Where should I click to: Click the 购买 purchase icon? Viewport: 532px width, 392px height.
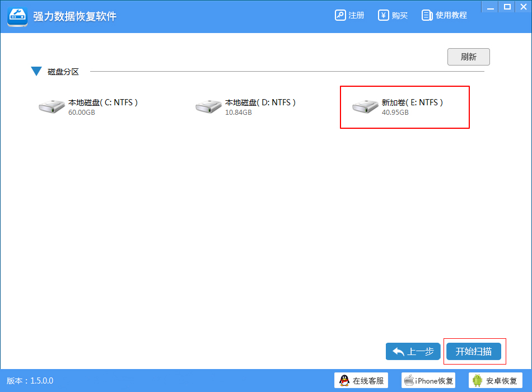point(383,15)
